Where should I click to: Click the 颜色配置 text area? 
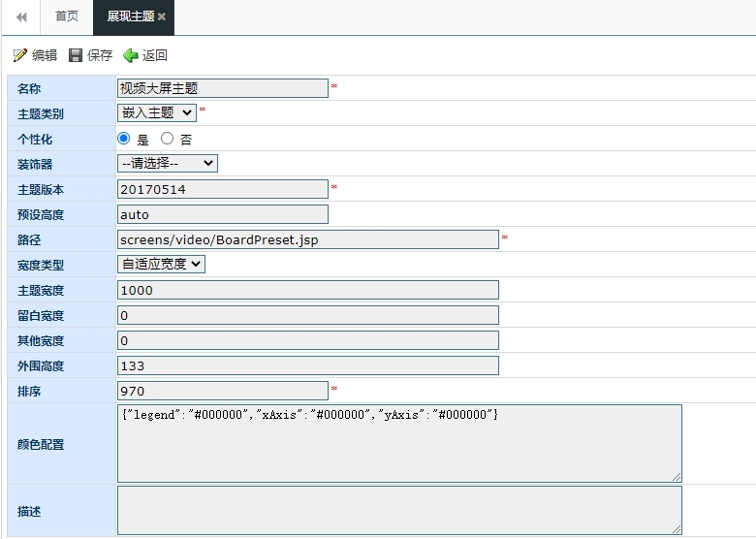point(399,444)
